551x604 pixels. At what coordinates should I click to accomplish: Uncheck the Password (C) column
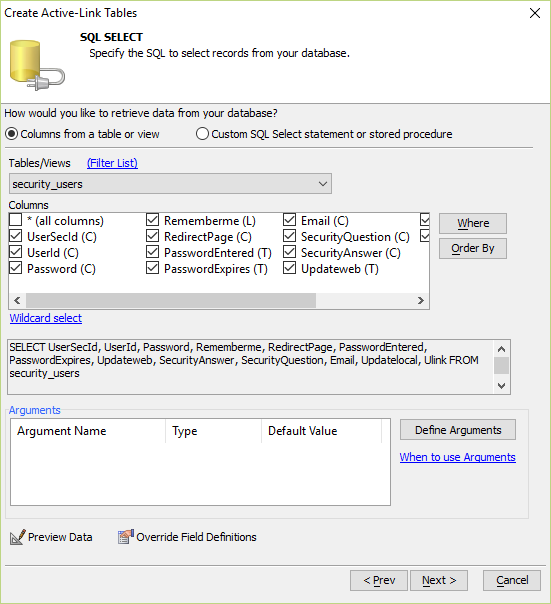coord(15,268)
